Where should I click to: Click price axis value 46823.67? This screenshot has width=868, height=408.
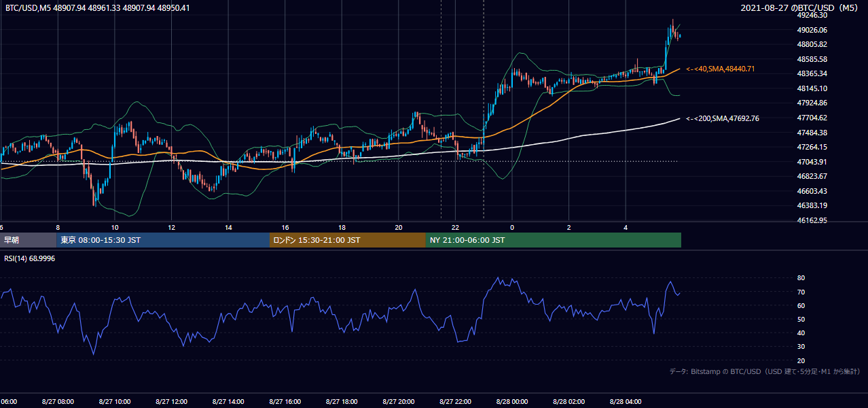pos(812,176)
